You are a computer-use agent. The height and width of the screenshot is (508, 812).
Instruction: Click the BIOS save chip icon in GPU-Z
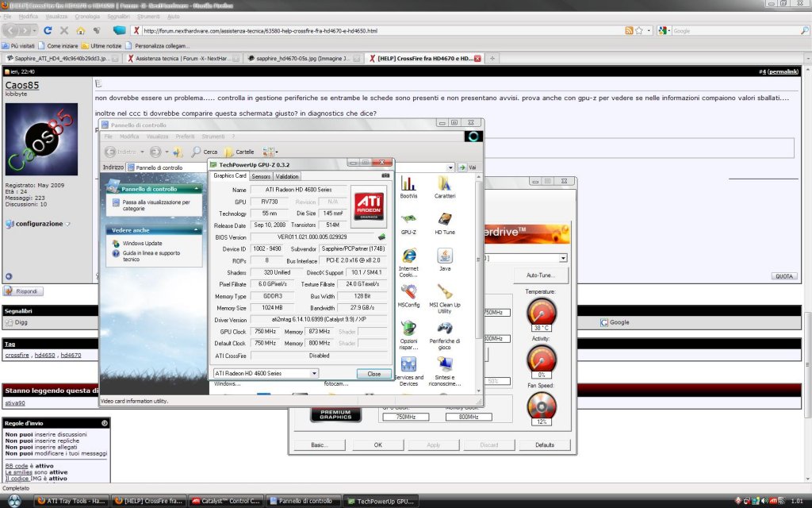click(x=382, y=237)
